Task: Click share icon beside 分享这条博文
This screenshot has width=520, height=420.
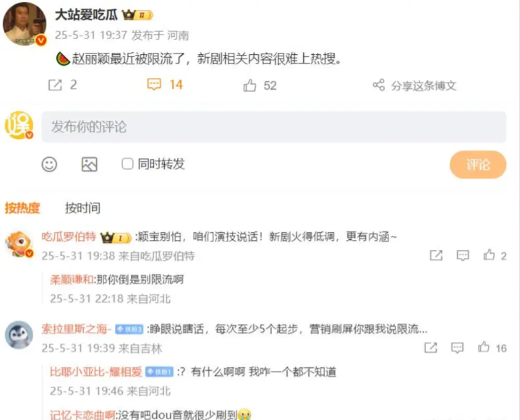Action: tap(379, 85)
